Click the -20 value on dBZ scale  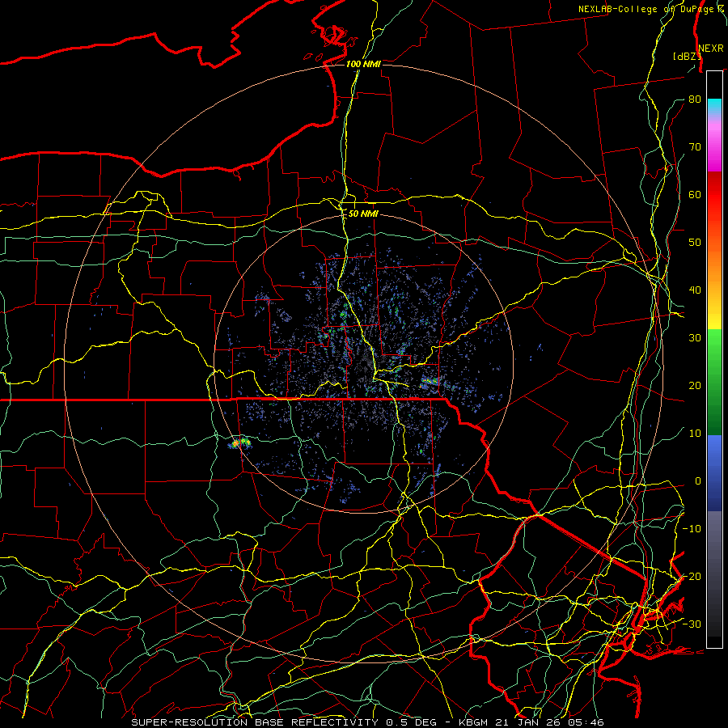point(692,577)
